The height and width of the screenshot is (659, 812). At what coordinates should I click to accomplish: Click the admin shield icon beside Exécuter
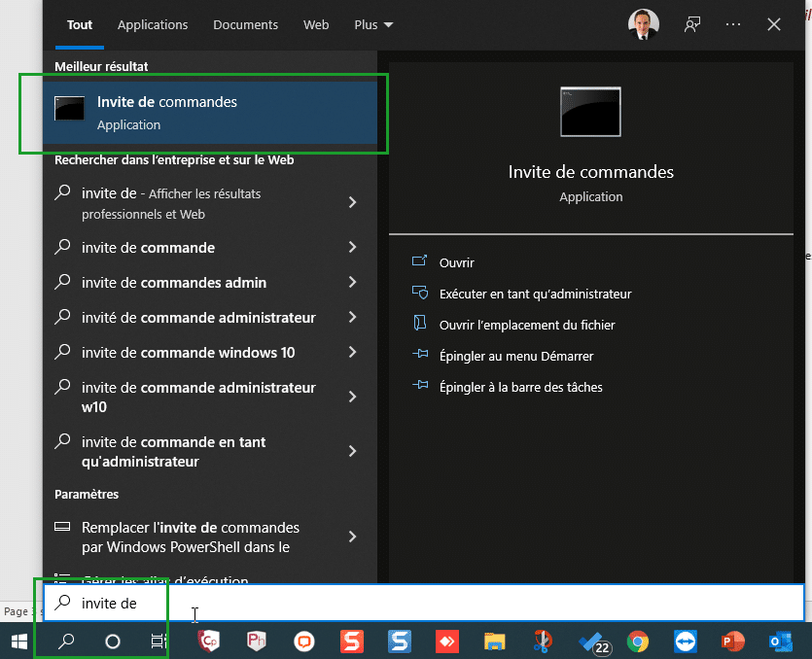pos(420,293)
